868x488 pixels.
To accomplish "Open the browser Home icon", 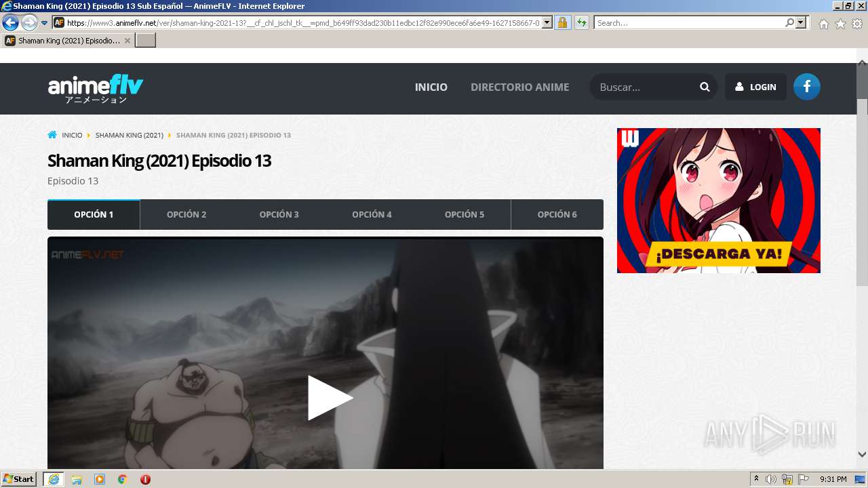I will click(x=823, y=24).
